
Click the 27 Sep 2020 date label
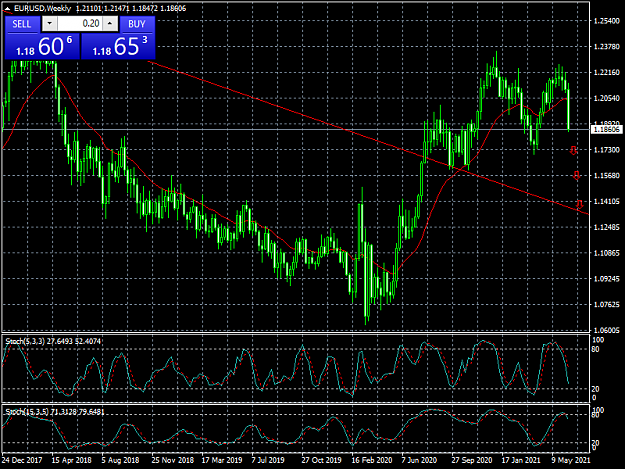472,460
